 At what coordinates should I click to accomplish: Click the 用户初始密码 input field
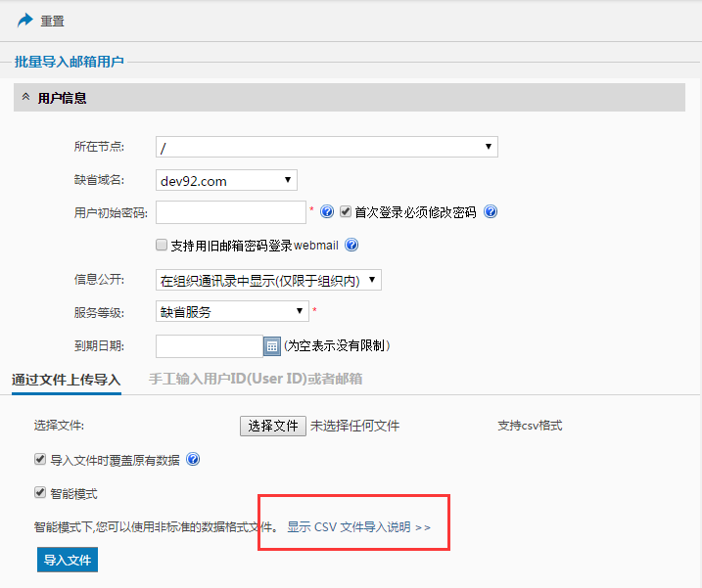click(x=231, y=212)
